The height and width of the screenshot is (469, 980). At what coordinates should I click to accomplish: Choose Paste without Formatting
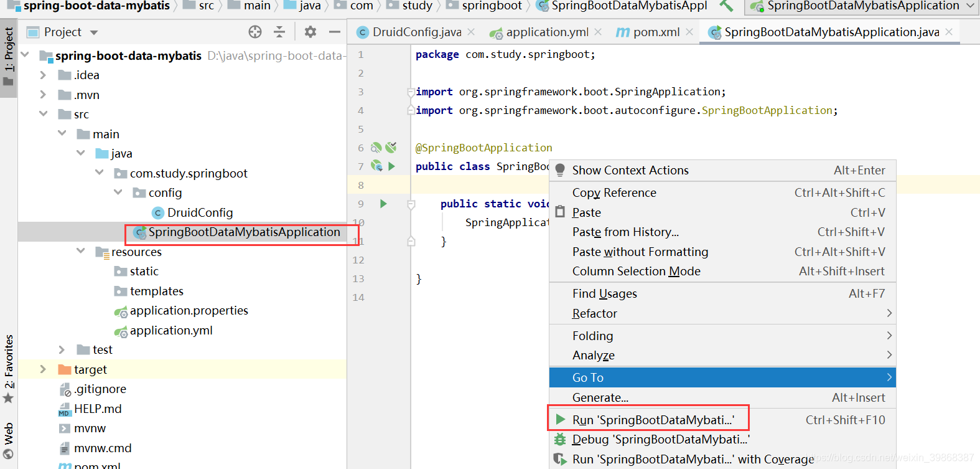[x=722, y=252]
